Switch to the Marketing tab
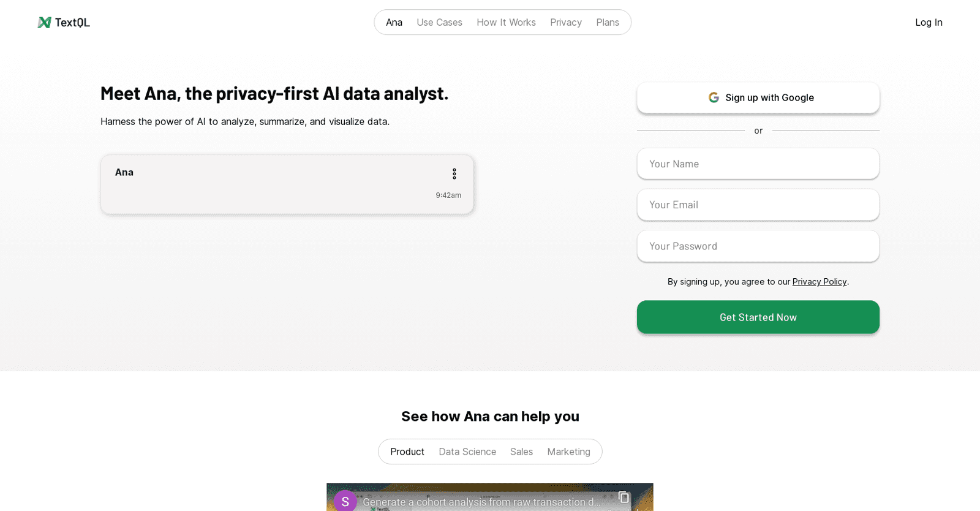980x511 pixels. tap(568, 452)
